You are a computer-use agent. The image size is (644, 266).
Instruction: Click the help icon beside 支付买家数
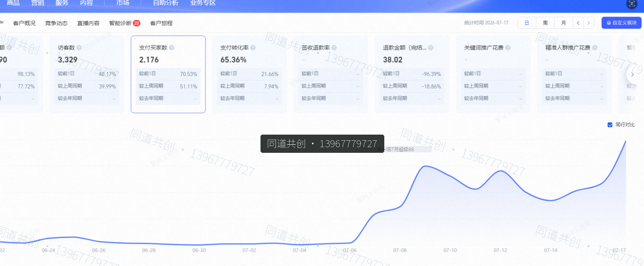[172, 48]
